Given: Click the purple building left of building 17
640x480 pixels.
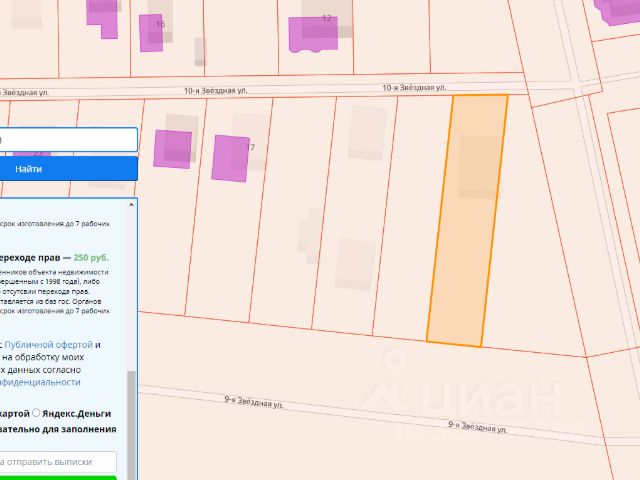Looking at the screenshot, I should tap(173, 149).
